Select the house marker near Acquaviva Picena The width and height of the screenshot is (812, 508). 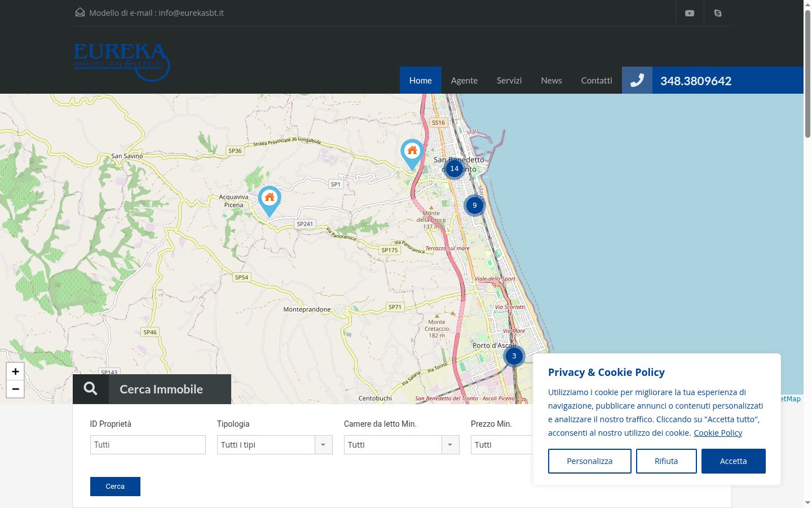pos(270,202)
